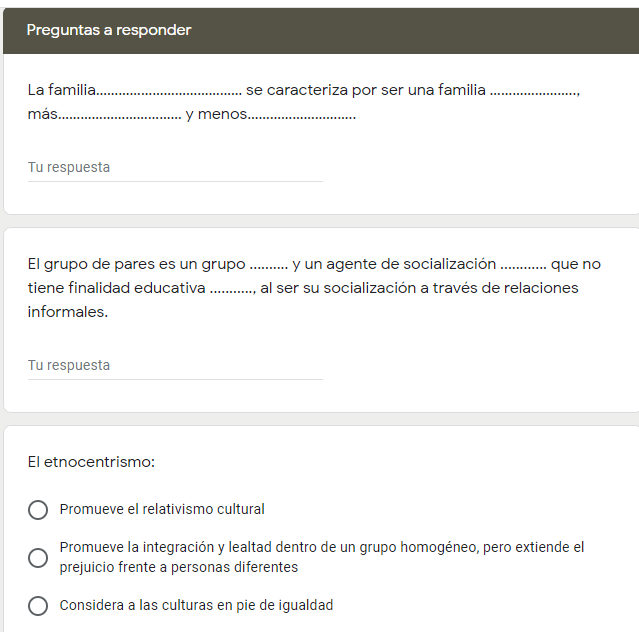Click the text "prejuicio frente a personas diferentes"
The height and width of the screenshot is (632, 639).
click(x=179, y=567)
